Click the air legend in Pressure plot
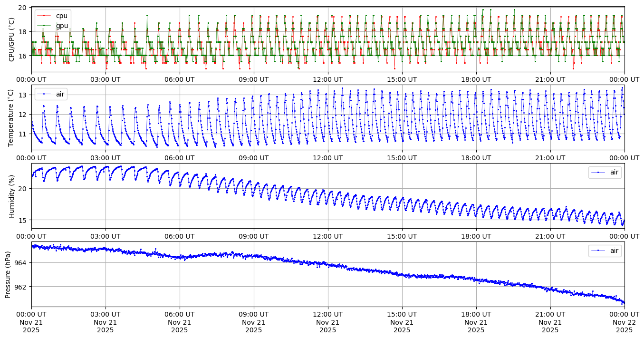The image size is (644, 338). [605, 251]
